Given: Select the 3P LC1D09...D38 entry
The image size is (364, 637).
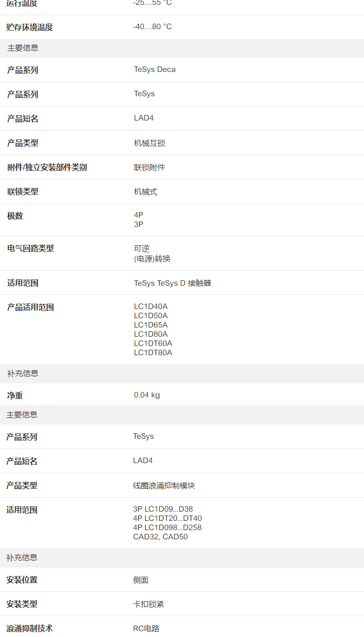Looking at the screenshot, I should [x=163, y=509].
